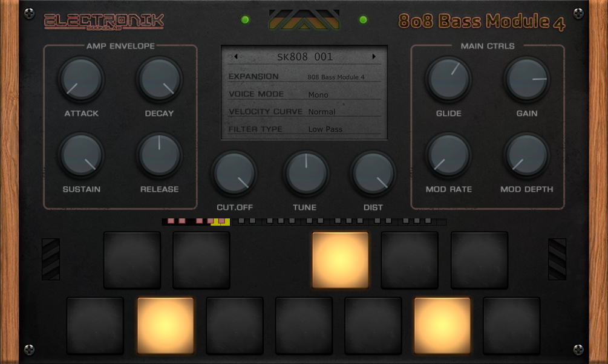Screen dimensions: 608x364
Task: Open the Expansion value 808 Bass Module 4
Action: (336, 77)
